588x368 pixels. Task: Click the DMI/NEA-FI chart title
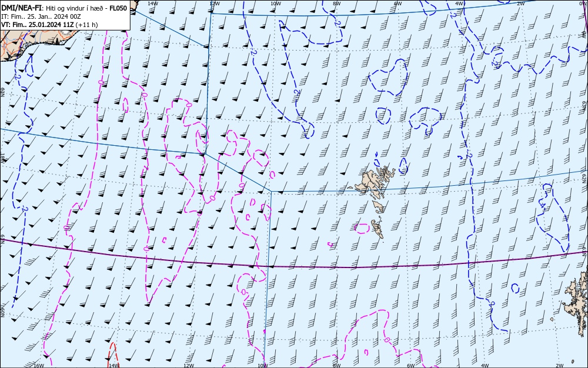(65, 8)
